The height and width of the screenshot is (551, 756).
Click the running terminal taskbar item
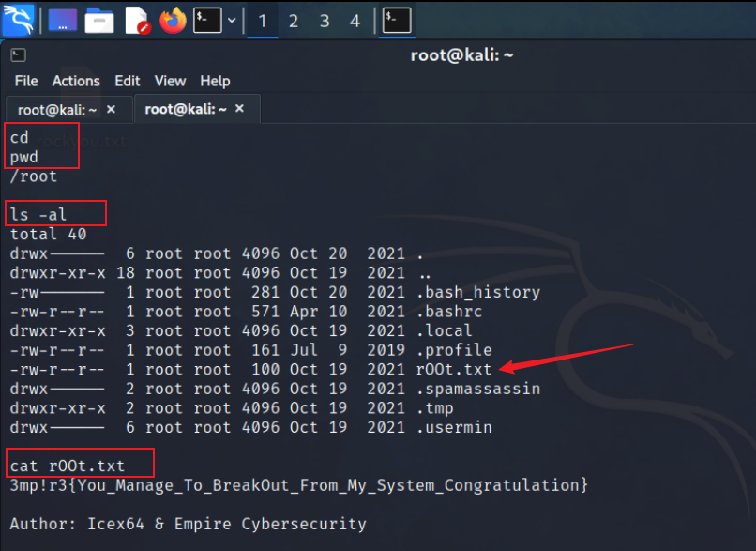coord(397,20)
